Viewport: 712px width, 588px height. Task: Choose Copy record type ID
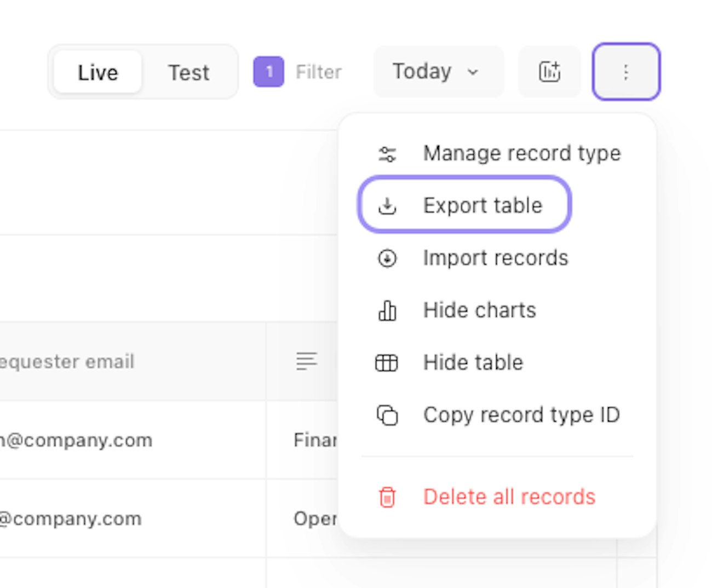pyautogui.click(x=521, y=415)
